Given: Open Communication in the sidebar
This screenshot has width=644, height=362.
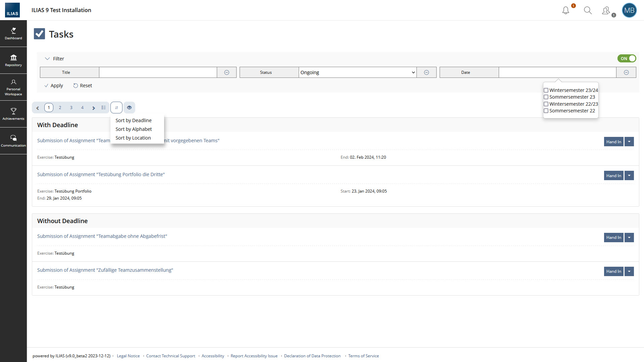Looking at the screenshot, I should click(13, 141).
